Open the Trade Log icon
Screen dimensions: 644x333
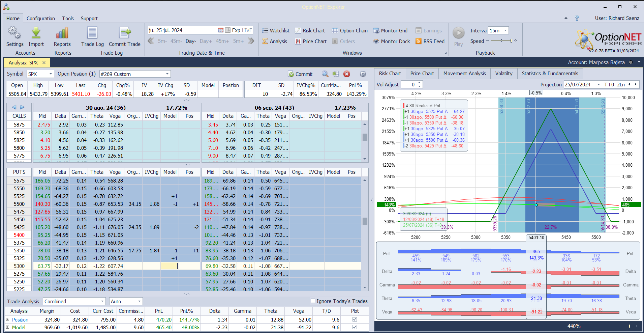click(92, 33)
